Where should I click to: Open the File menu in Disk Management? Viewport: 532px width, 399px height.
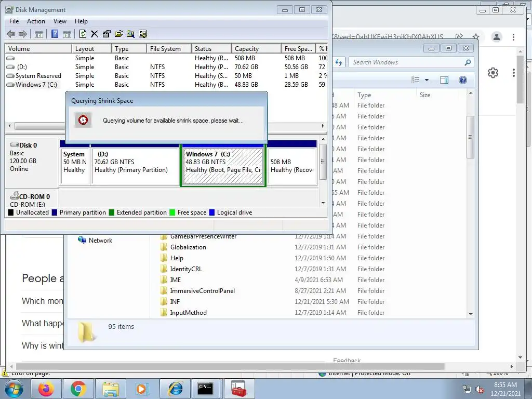14,21
